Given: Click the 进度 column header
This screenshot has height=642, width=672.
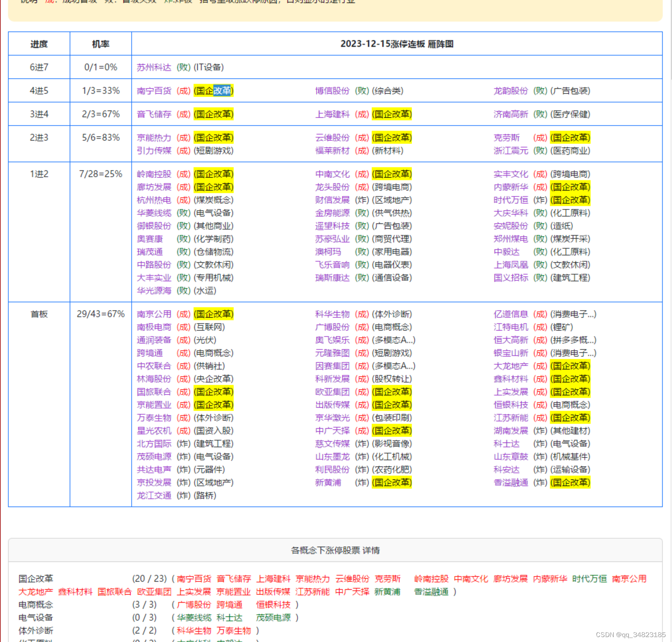Looking at the screenshot, I should click(39, 44).
